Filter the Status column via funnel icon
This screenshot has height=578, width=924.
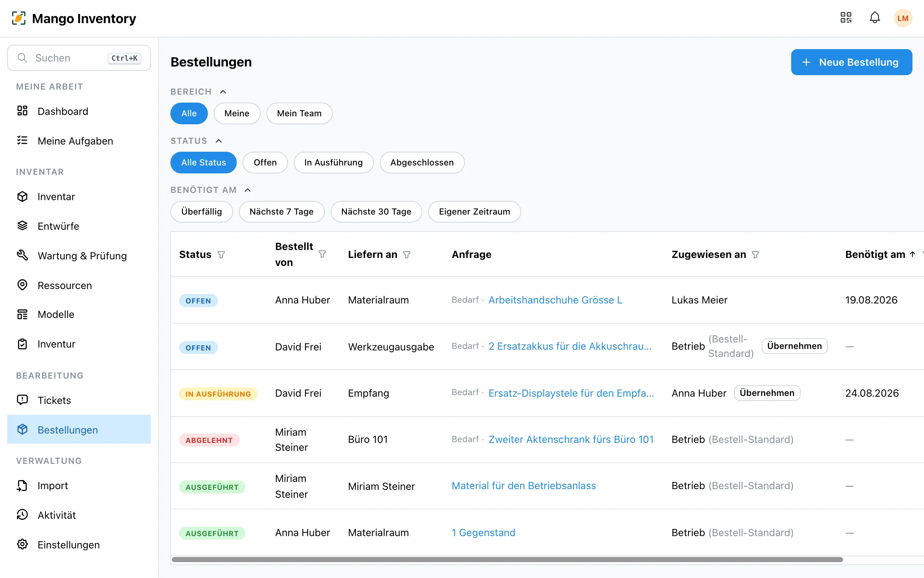tap(221, 255)
